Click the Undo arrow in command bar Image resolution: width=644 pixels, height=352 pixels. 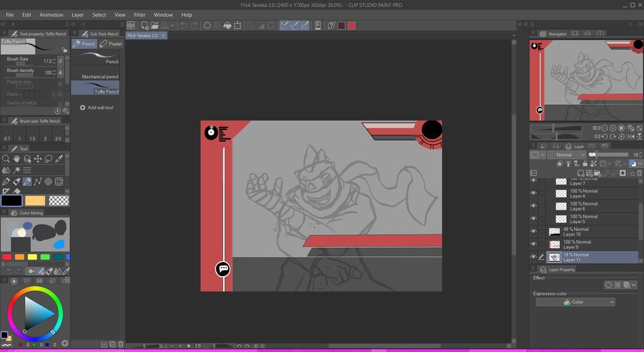point(184,26)
